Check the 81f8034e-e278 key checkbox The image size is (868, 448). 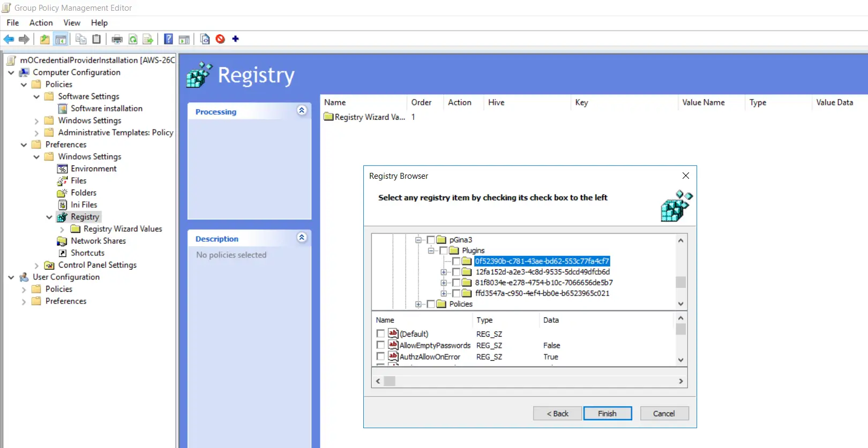click(x=456, y=283)
